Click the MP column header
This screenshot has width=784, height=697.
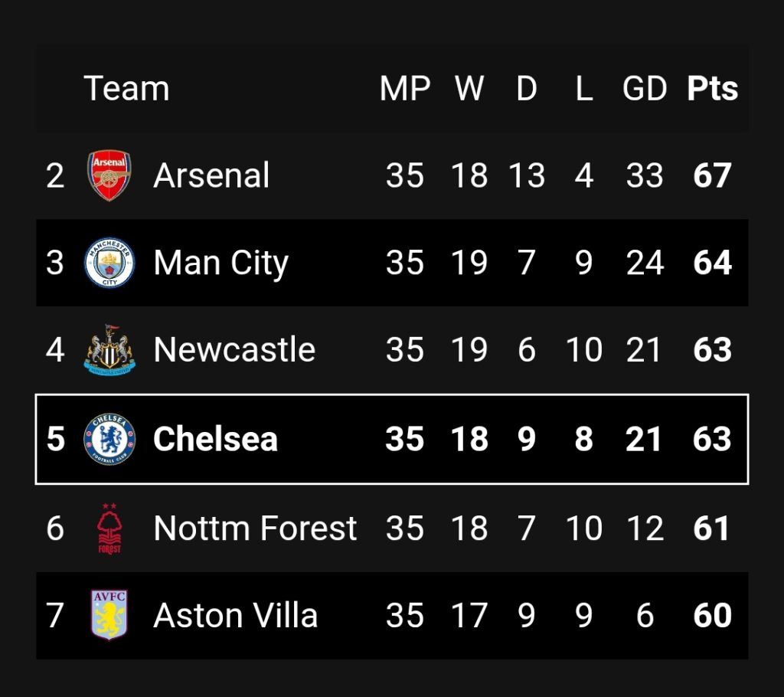[x=405, y=89]
